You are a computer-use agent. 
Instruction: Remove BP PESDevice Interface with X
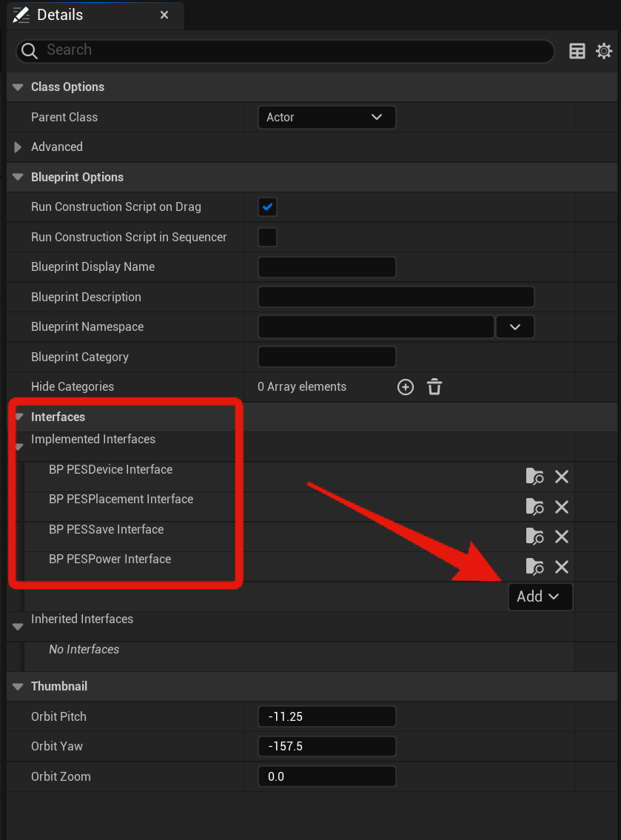(x=562, y=477)
